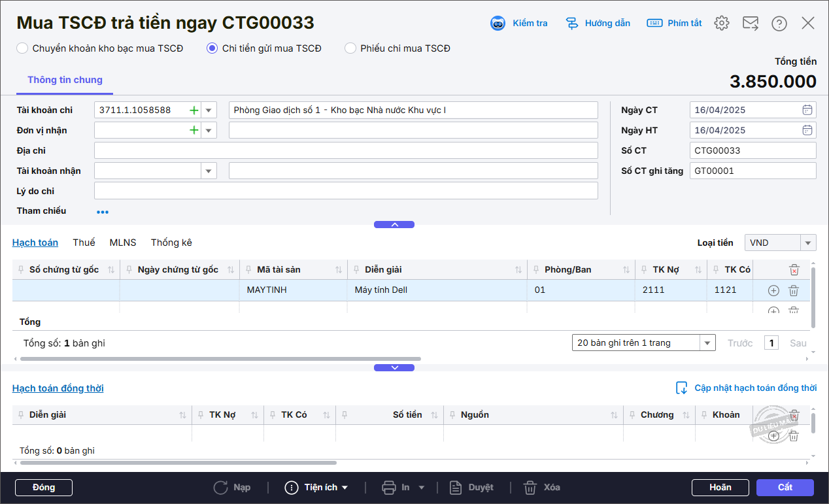
Task: Select Chuyển khoản kho bạc mua TSCĐ
Action: point(22,48)
